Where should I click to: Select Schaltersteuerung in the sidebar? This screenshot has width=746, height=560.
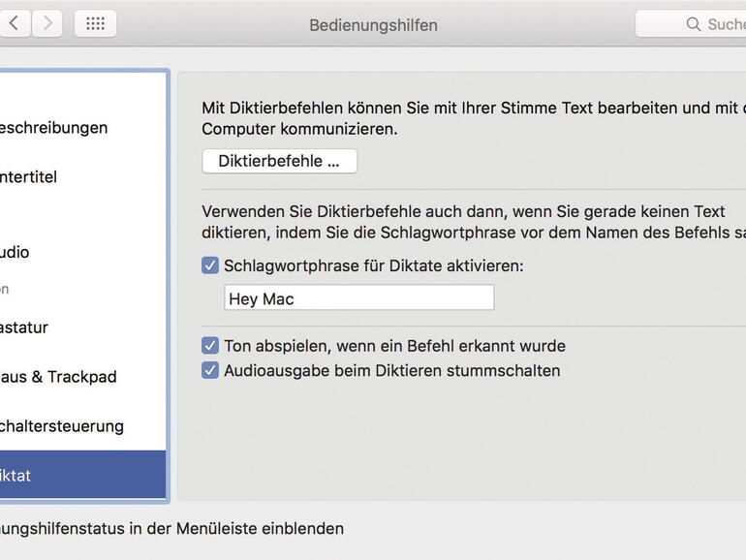62,426
